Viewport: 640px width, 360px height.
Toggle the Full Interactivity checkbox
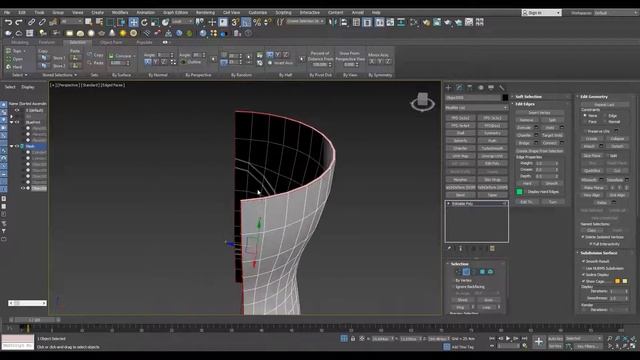(590, 244)
